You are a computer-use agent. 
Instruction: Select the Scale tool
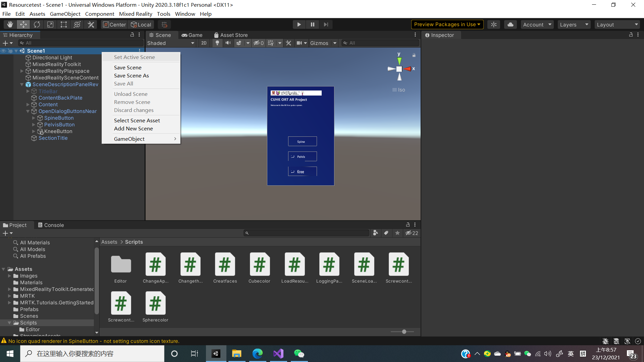point(50,24)
